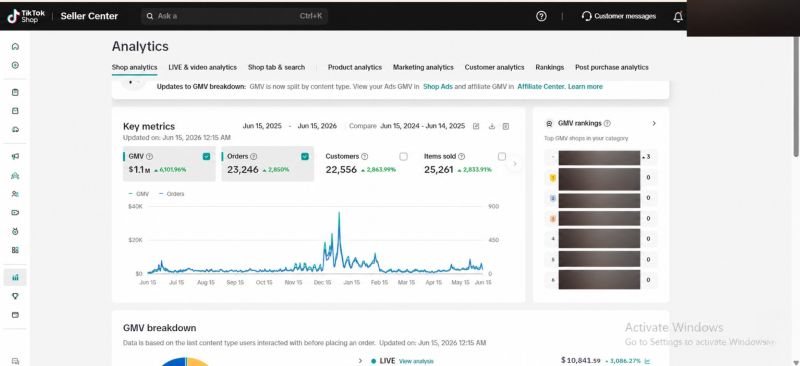Open the Product analytics tab
The height and width of the screenshot is (366, 800).
point(355,67)
